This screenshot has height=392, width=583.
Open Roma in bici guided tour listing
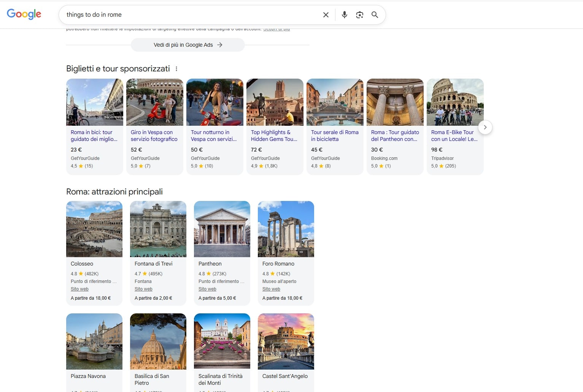pos(94,136)
